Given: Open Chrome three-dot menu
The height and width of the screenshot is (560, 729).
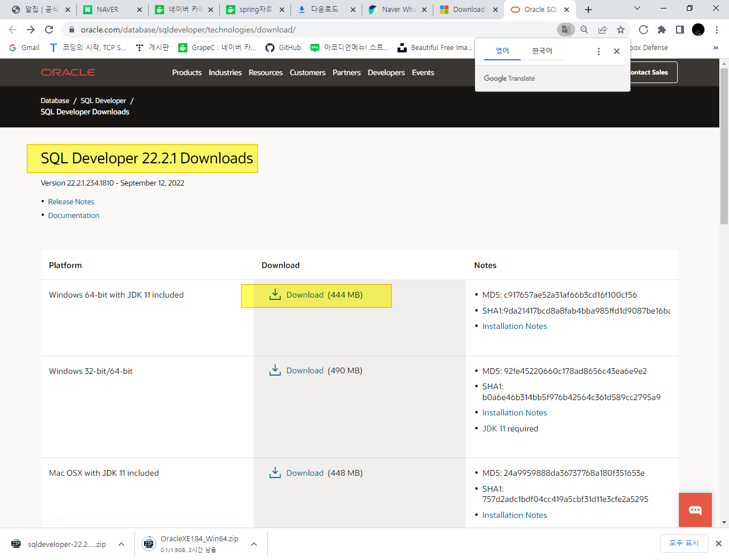Looking at the screenshot, I should [716, 30].
